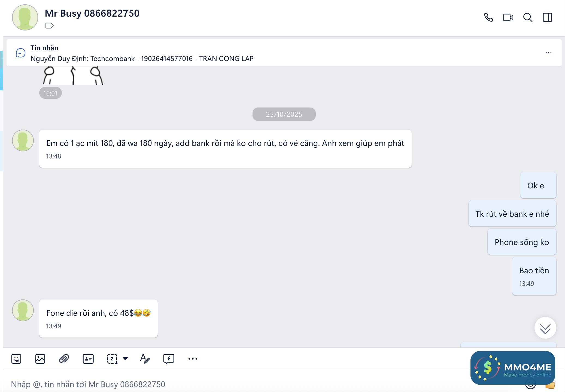565x392 pixels.
Task: Open pinned message options menu
Action: tap(548, 53)
